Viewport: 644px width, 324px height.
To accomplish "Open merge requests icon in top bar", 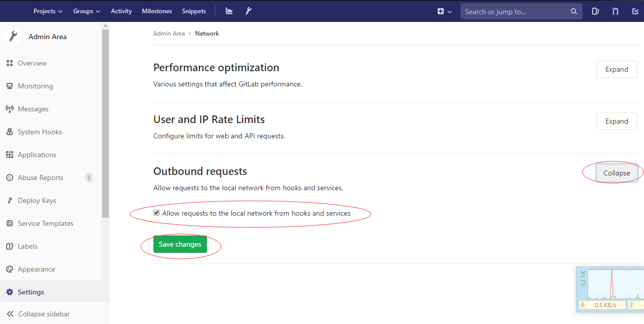I will pos(616,11).
